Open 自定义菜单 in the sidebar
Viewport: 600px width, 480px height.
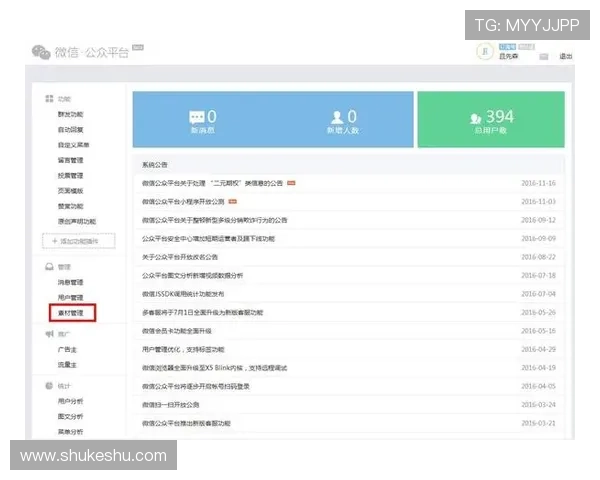73,145
